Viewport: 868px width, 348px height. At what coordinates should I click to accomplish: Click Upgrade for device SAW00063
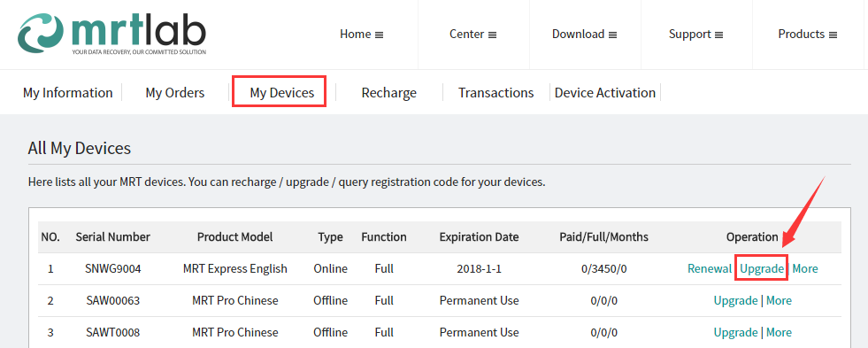tap(735, 300)
